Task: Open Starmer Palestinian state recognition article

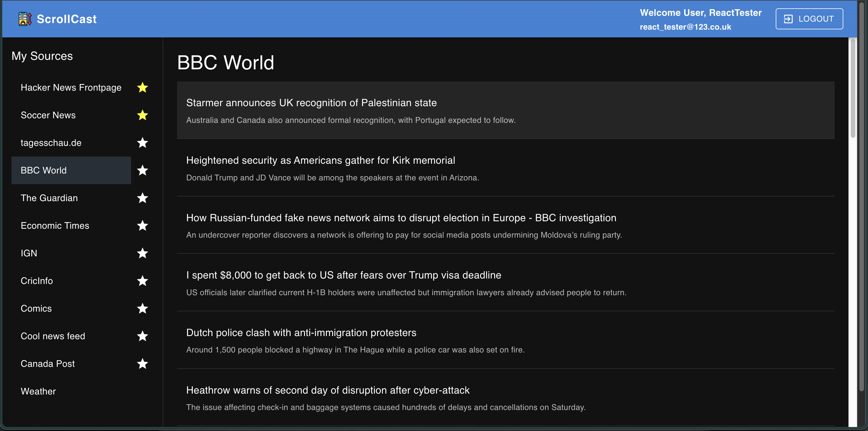Action: point(311,103)
